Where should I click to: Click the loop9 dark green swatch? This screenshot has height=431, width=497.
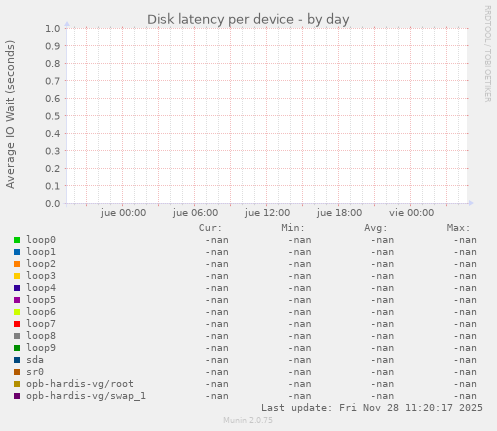17,348
